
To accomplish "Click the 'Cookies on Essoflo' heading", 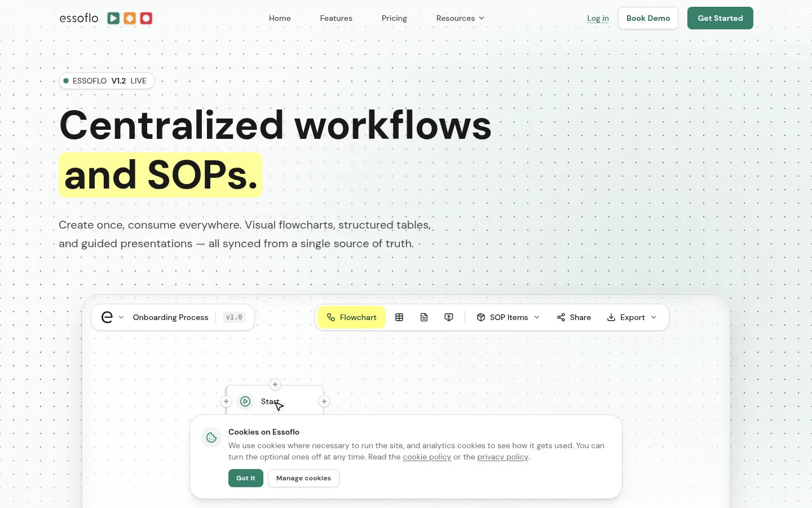I will pyautogui.click(x=264, y=432).
